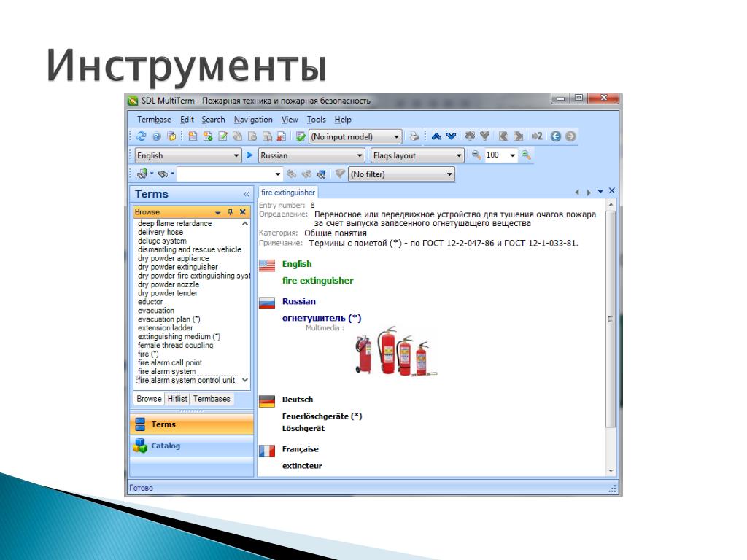Pin the Browse panel with the pin icon
The image size is (747, 560).
230,212
